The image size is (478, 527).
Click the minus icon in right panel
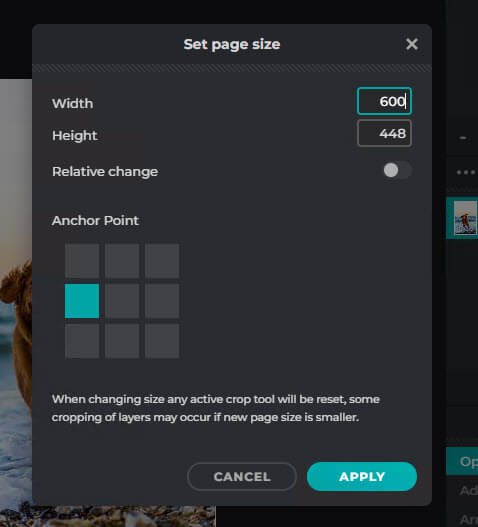pos(463,137)
